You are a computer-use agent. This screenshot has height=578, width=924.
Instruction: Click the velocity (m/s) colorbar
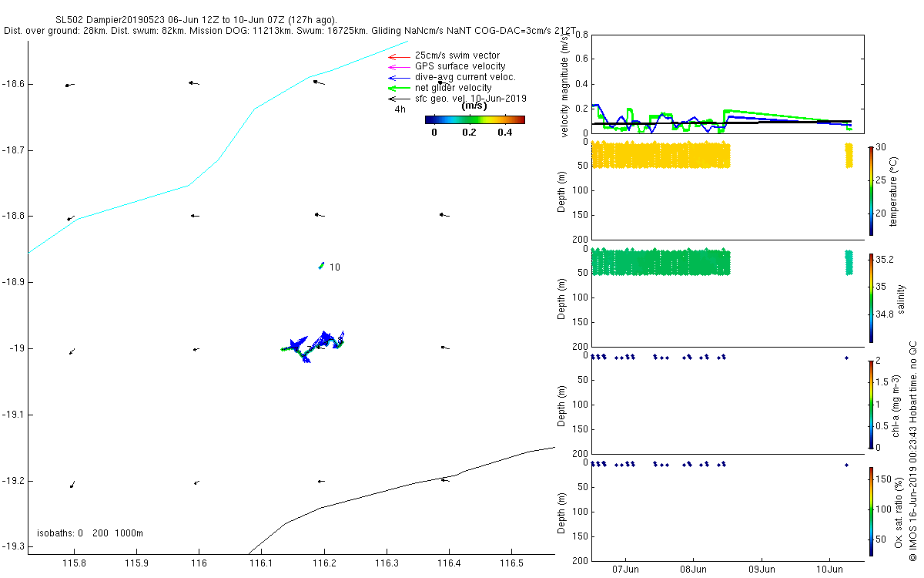(474, 119)
